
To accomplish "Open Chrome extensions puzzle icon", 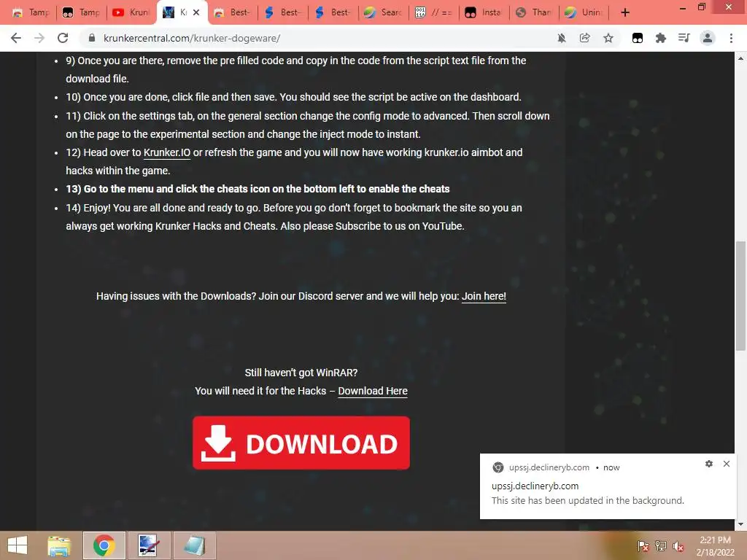I will tap(661, 38).
